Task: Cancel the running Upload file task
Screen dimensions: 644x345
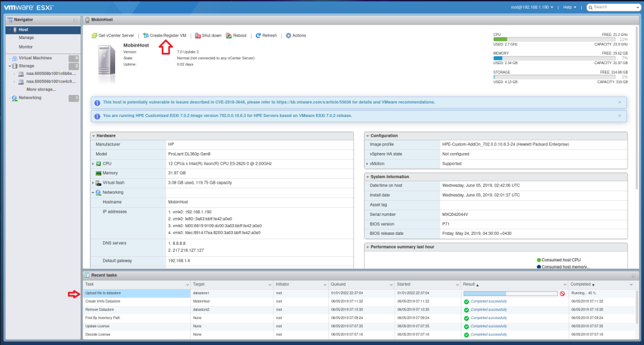Action: point(562,293)
